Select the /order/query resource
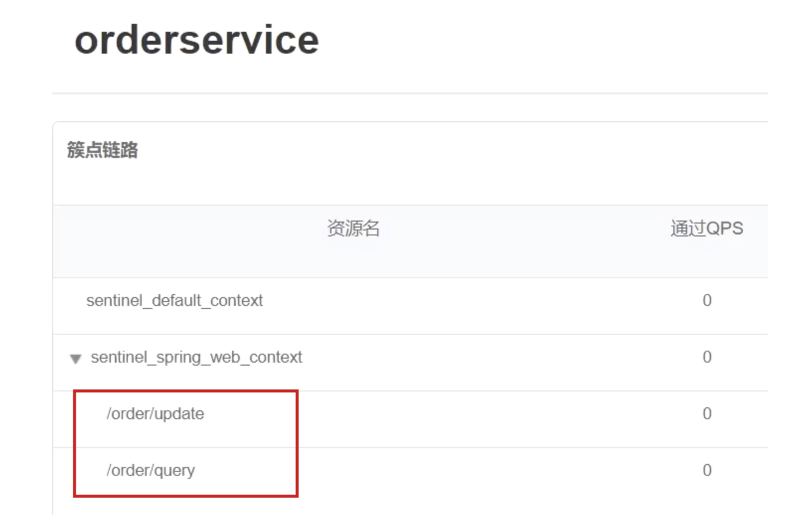The width and height of the screenshot is (800, 532). pos(151,470)
